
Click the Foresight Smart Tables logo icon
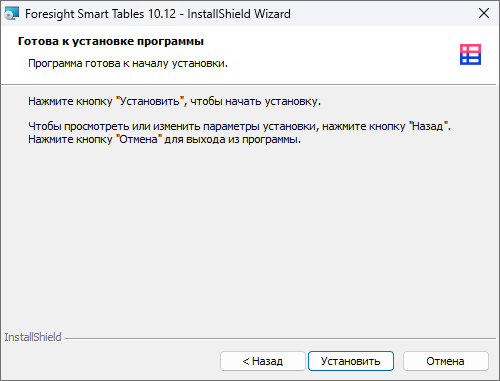pyautogui.click(x=470, y=54)
